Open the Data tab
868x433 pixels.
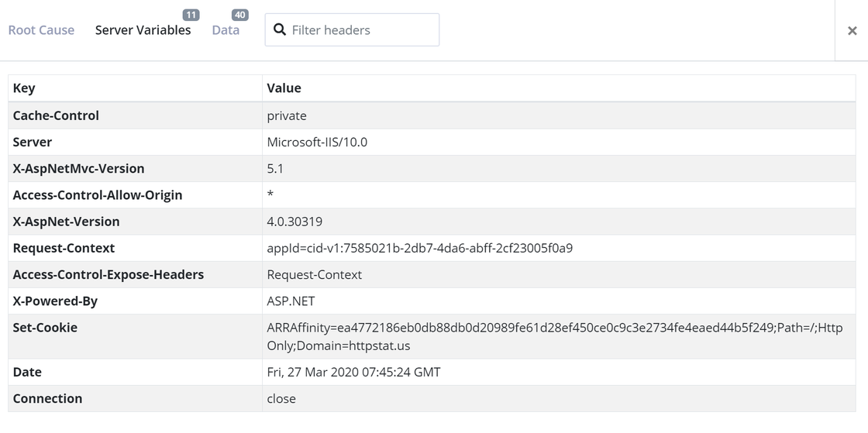coord(226,30)
